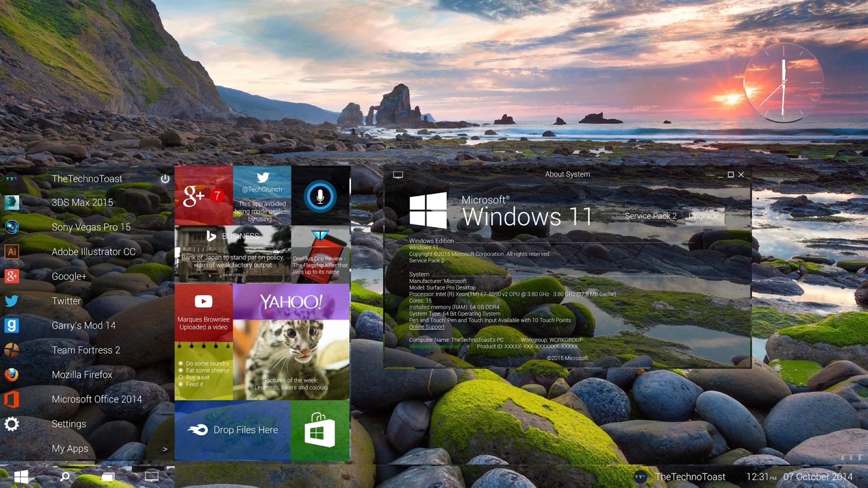Click the monitor icon on taskbar

pos(151,477)
